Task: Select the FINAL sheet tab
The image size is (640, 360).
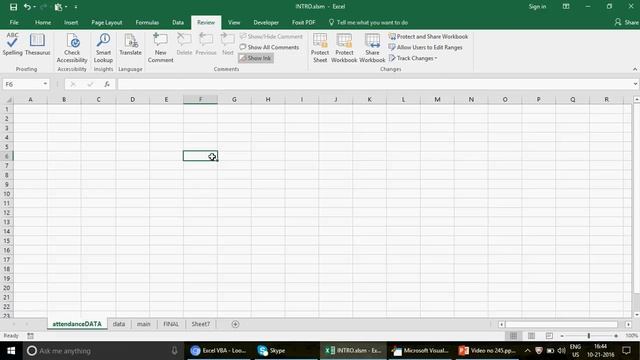Action: 171,324
